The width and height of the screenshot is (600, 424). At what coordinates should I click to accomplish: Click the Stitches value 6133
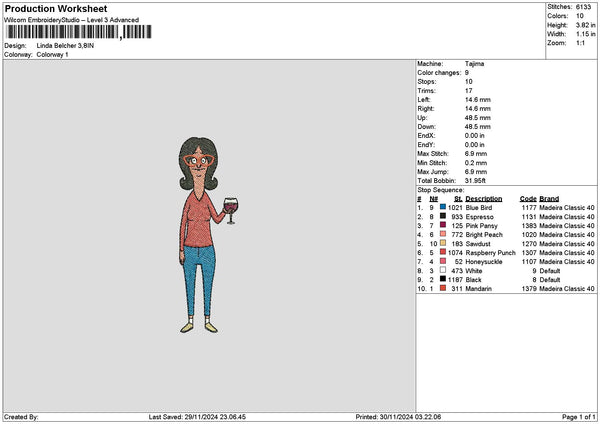point(583,7)
